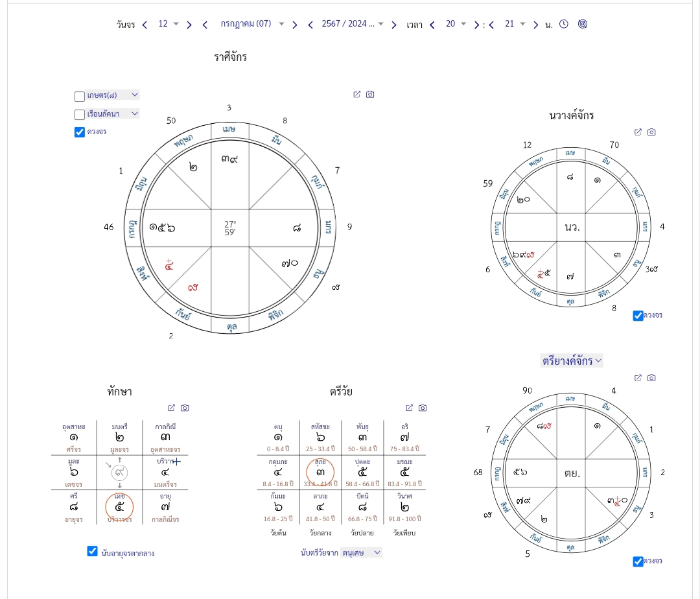
Task: Click the วัยกลาง column label
Action: (320, 533)
